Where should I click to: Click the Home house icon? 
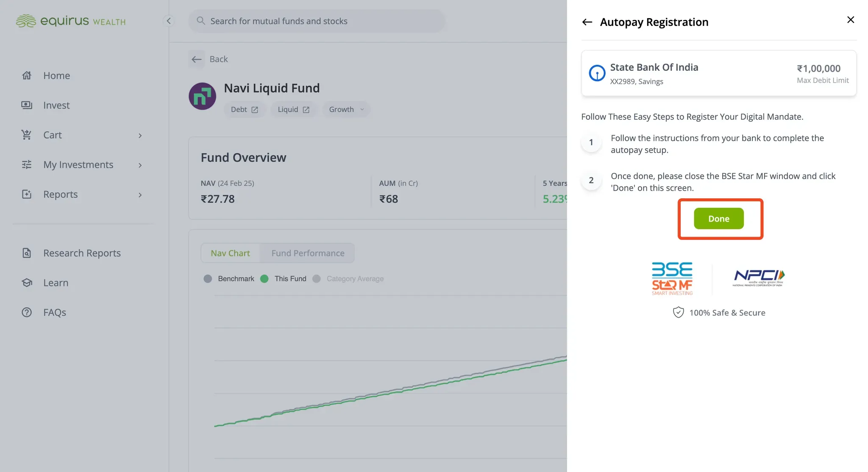click(x=27, y=75)
